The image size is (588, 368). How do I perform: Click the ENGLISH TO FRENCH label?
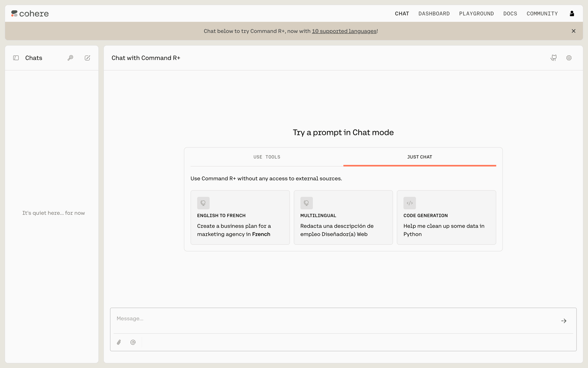221,216
